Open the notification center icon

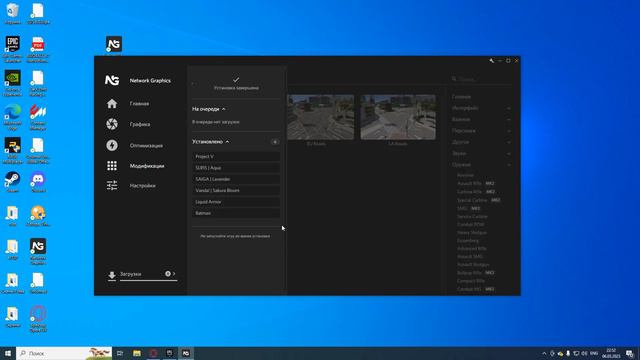[630, 353]
